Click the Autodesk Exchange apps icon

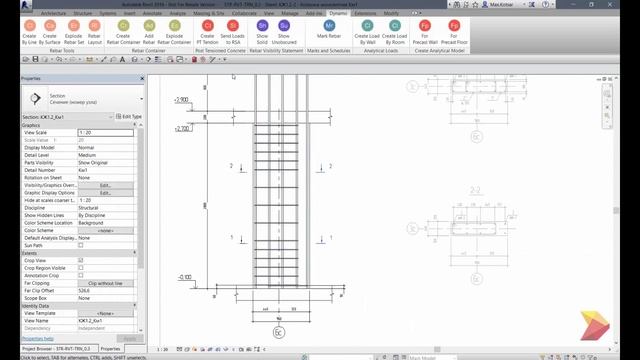(x=532, y=4)
